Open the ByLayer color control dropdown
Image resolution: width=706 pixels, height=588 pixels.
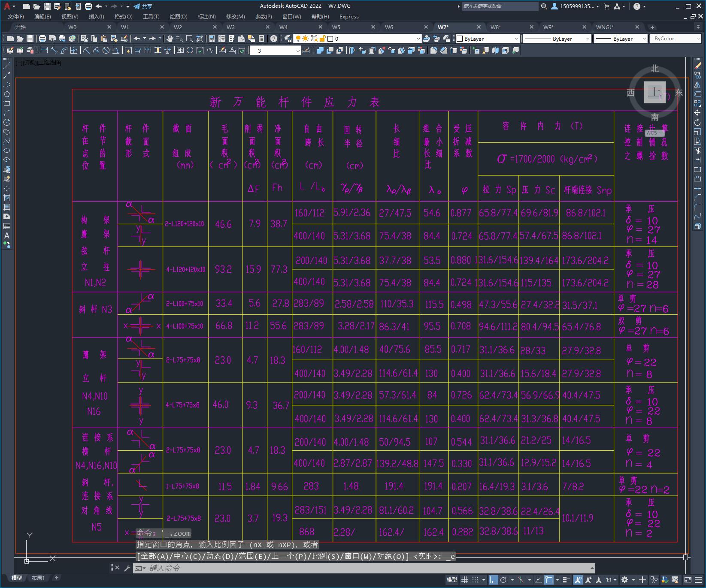pos(487,39)
